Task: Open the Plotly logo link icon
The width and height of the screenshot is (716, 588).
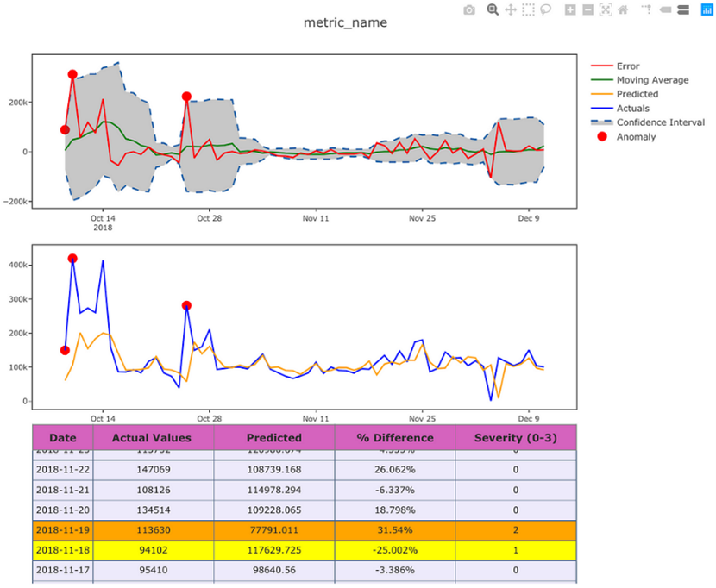Action: [x=707, y=10]
